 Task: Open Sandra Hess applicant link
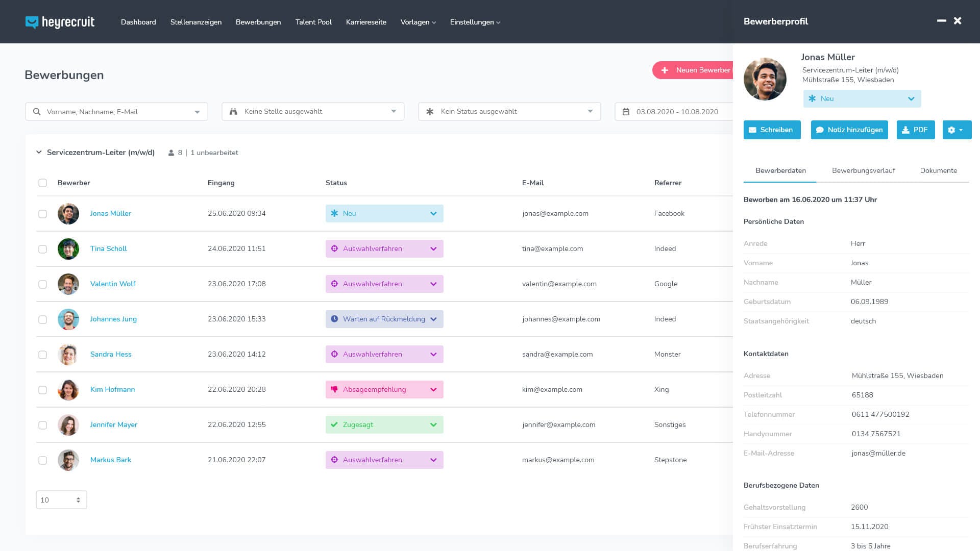pyautogui.click(x=111, y=354)
